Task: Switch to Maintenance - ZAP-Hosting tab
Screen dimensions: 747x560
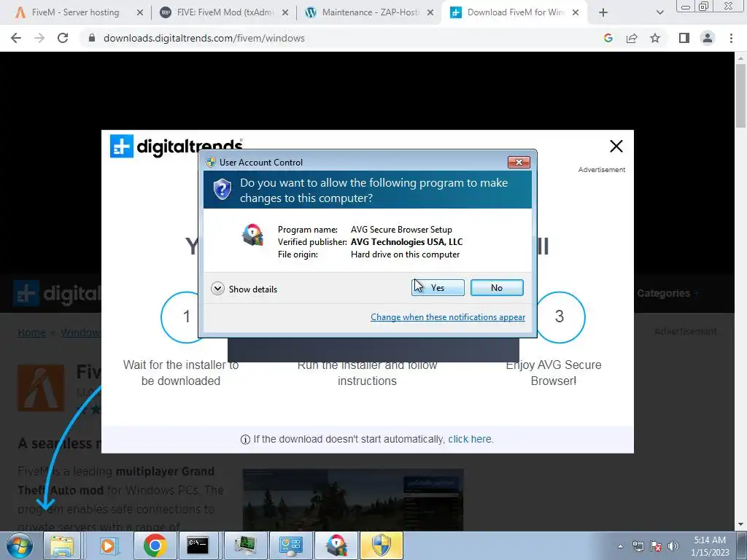Action: click(x=370, y=12)
